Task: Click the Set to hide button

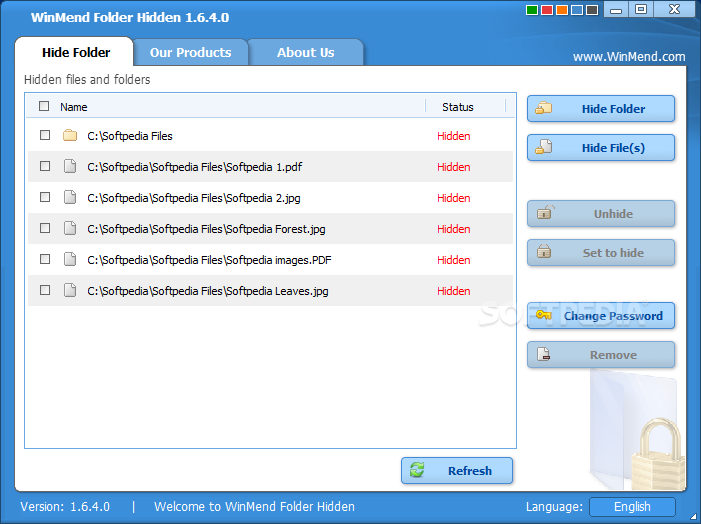Action: pyautogui.click(x=601, y=253)
